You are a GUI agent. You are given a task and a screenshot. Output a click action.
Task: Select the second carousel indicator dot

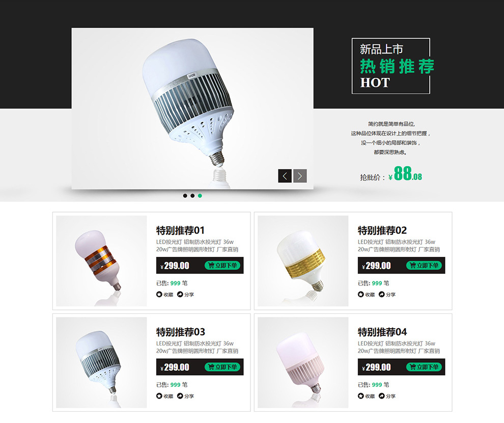coord(192,196)
